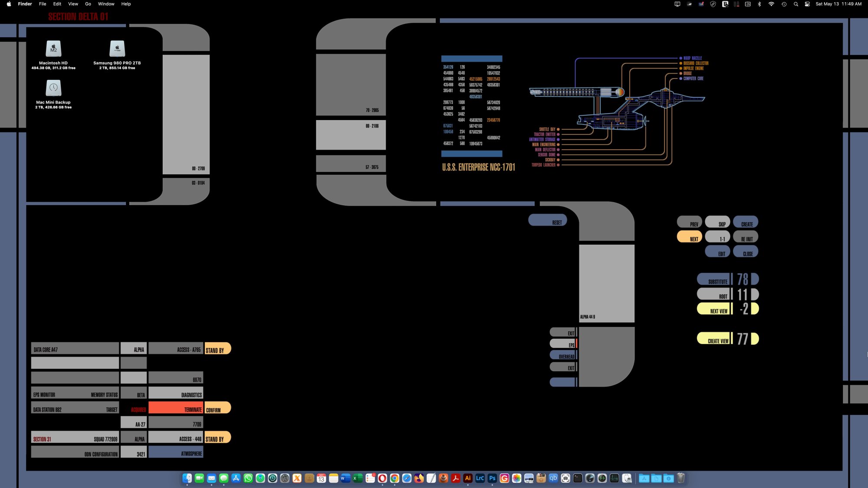Open System Settings from the Dock
Viewport: 868px width, 488px height.
(x=285, y=478)
